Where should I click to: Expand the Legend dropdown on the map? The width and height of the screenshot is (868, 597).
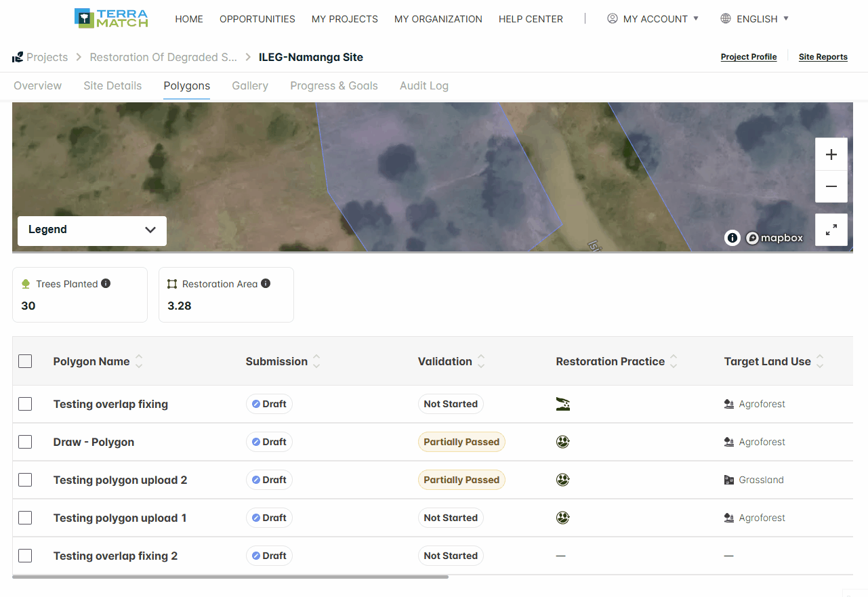pos(92,230)
